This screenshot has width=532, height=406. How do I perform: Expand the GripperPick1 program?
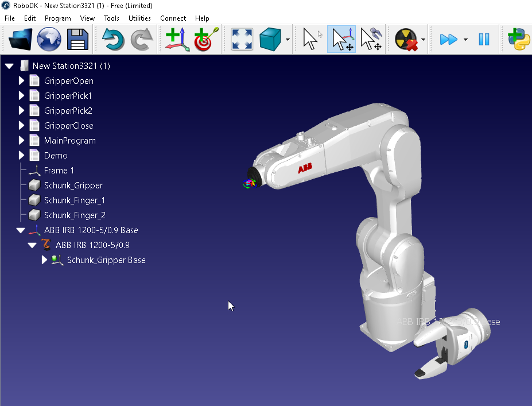21,96
